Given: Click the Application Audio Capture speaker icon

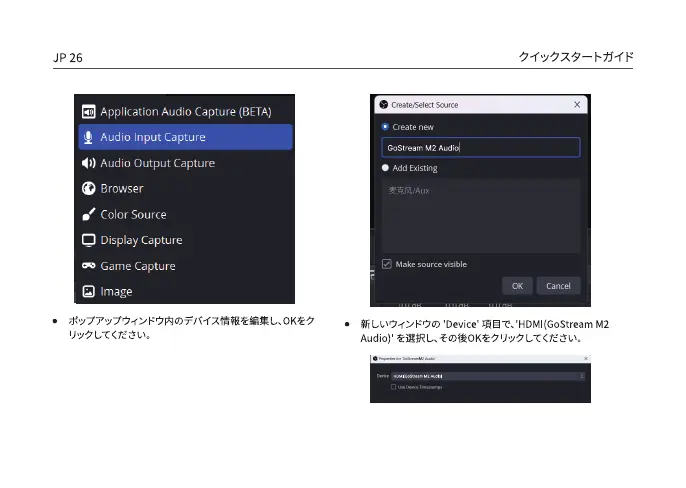Looking at the screenshot, I should (x=88, y=111).
